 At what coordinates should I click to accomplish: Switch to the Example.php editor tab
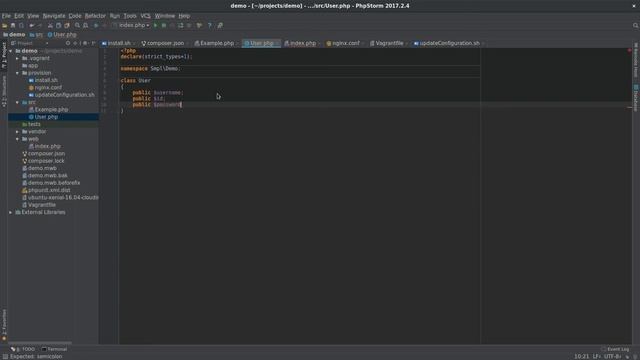click(215, 43)
